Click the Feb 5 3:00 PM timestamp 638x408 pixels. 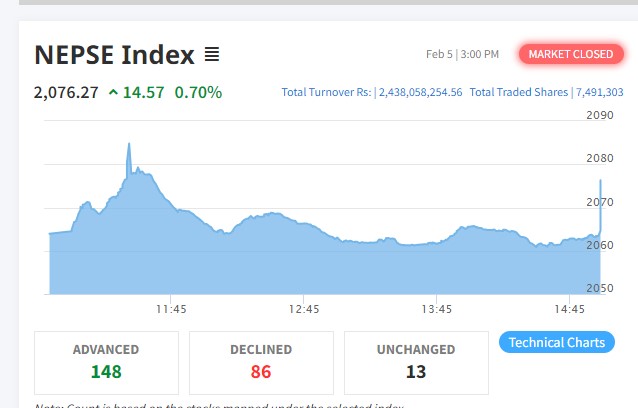pyautogui.click(x=462, y=54)
